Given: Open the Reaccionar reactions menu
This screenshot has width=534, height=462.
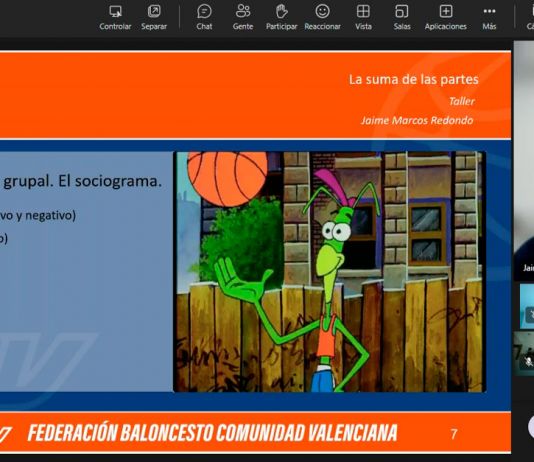Looking at the screenshot, I should coord(322,18).
